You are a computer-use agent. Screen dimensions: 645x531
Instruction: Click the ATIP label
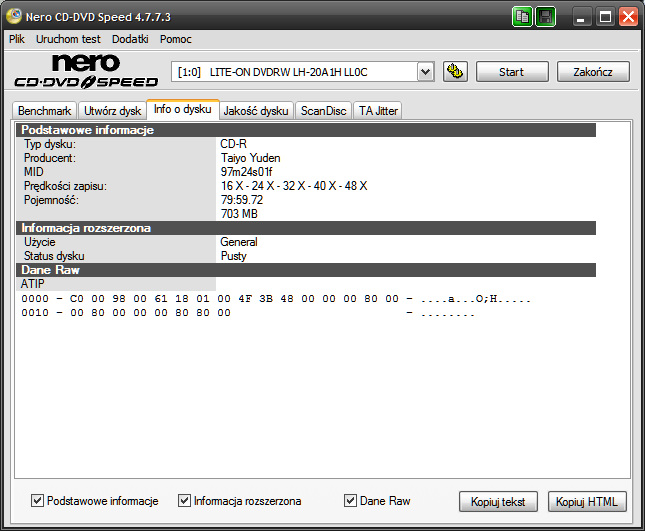point(32,284)
